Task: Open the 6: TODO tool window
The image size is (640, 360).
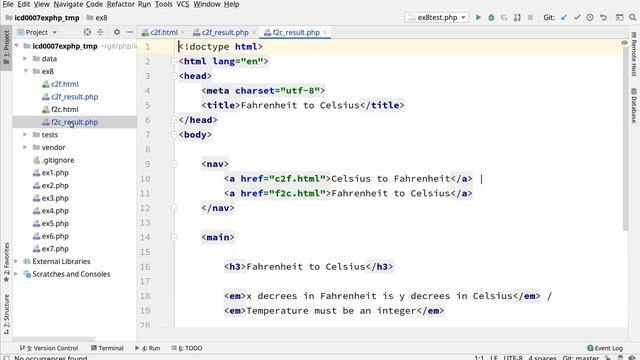Action: pos(187,348)
